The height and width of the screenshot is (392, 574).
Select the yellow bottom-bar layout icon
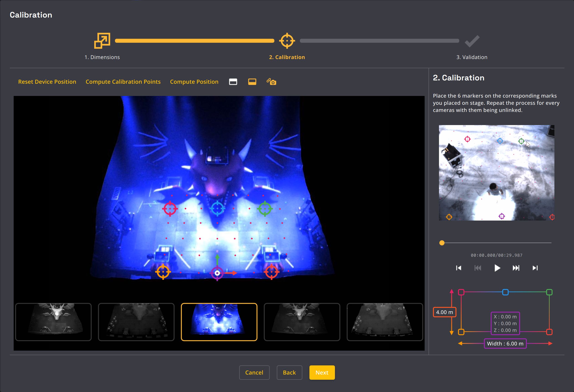(x=252, y=82)
